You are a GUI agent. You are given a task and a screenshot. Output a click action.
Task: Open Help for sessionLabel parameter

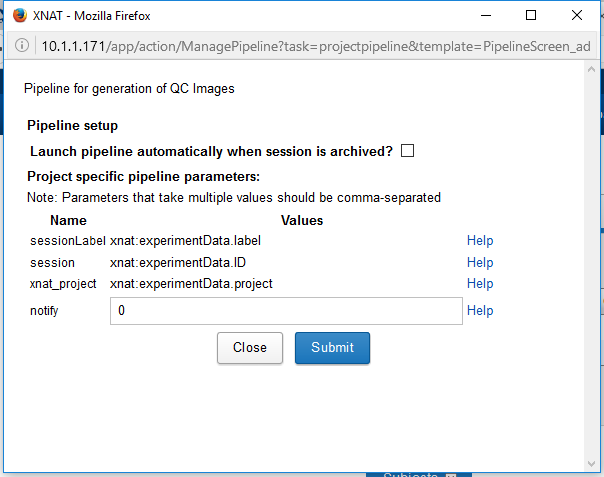click(480, 241)
